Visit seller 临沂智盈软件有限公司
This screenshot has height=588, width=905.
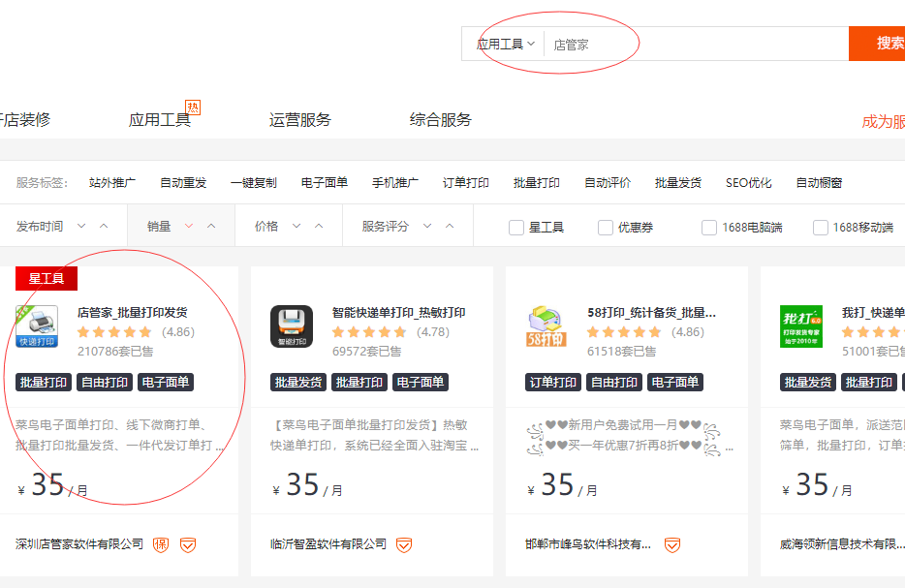click(x=328, y=544)
